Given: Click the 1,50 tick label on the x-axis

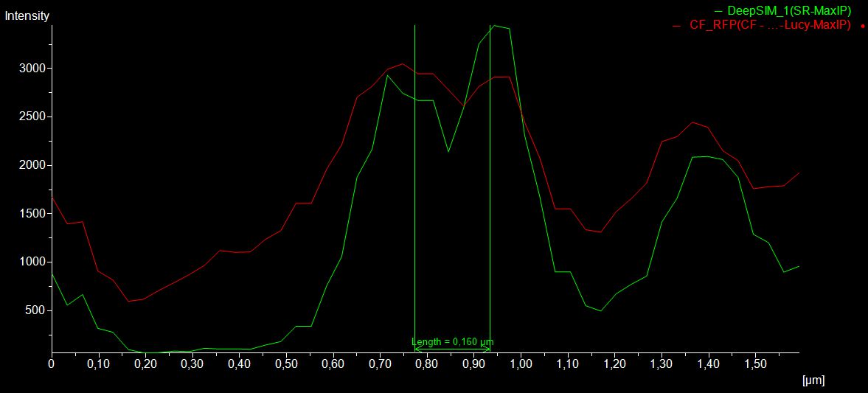Looking at the screenshot, I should [755, 364].
